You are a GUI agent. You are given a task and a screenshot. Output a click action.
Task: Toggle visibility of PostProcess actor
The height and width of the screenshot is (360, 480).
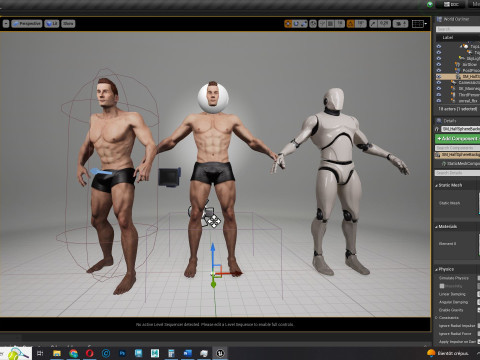(x=439, y=70)
